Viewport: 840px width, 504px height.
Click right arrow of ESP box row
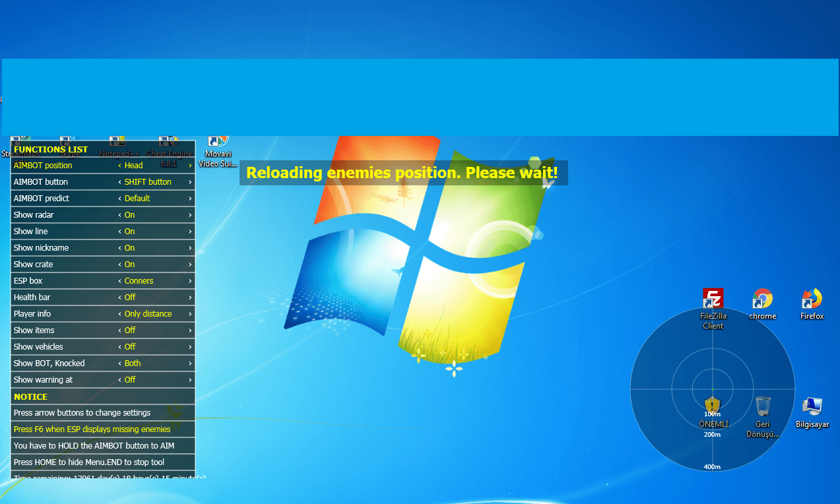tap(190, 281)
